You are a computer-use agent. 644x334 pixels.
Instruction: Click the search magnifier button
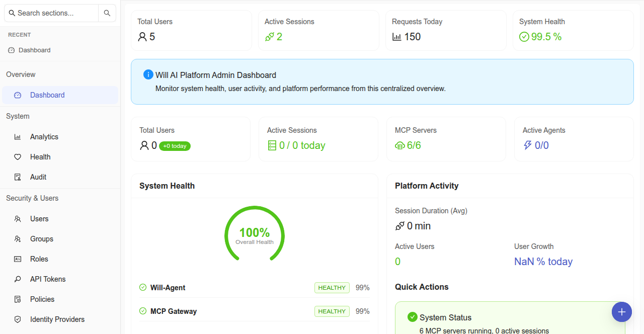tap(107, 13)
